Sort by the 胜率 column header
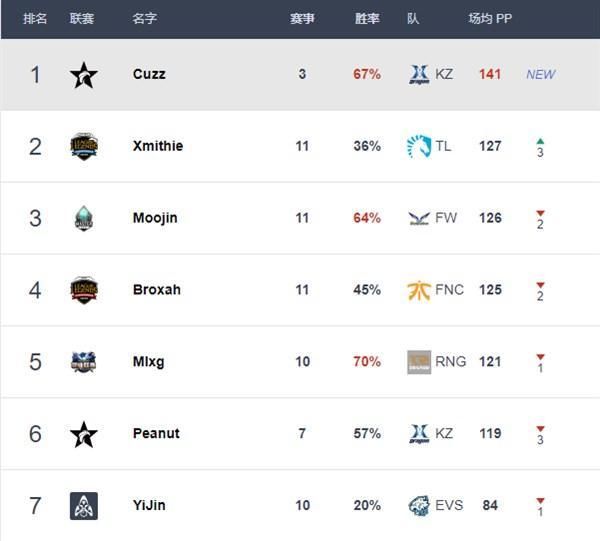The image size is (600, 541). (367, 19)
